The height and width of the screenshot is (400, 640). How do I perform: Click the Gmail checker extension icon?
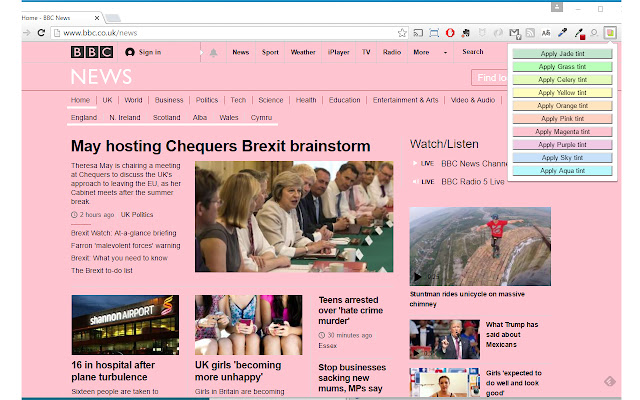coord(514,33)
